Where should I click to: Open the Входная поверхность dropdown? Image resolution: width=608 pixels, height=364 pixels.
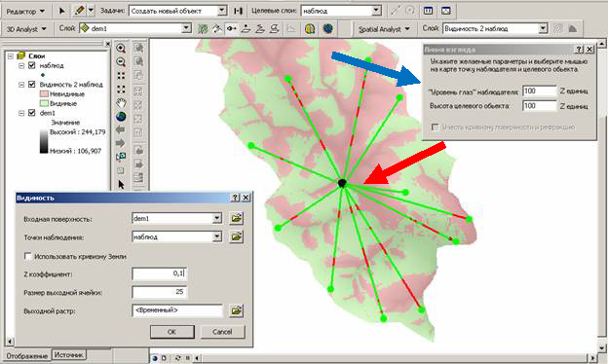pyautogui.click(x=217, y=218)
